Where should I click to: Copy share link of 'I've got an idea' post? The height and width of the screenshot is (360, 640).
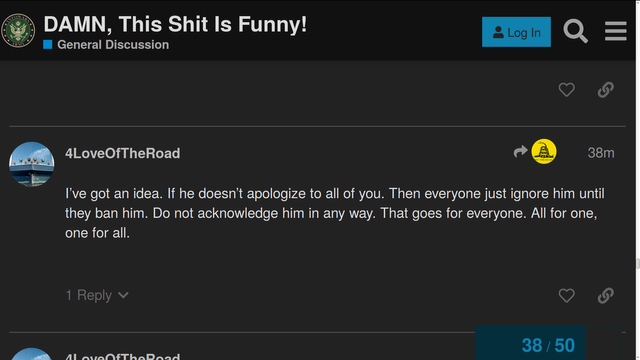[606, 296]
